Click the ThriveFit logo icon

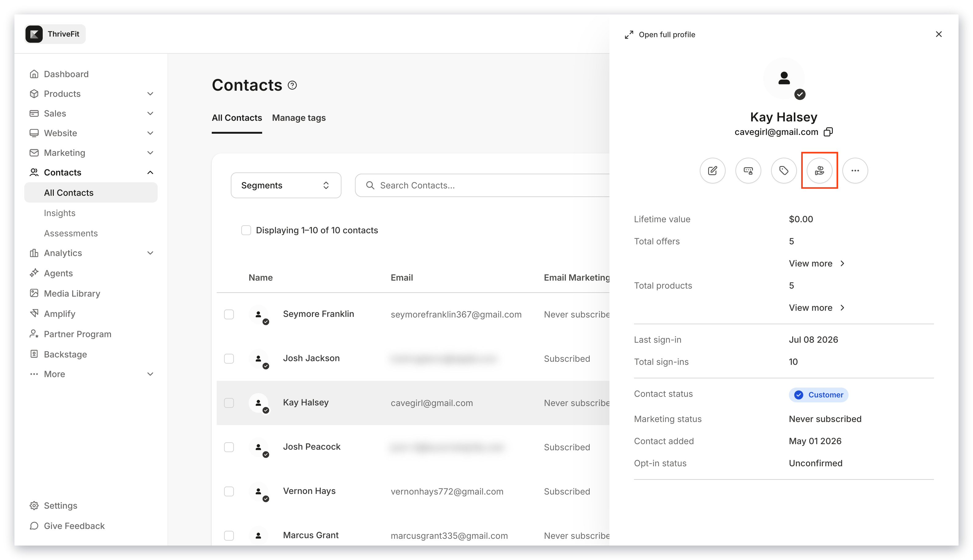click(x=34, y=34)
